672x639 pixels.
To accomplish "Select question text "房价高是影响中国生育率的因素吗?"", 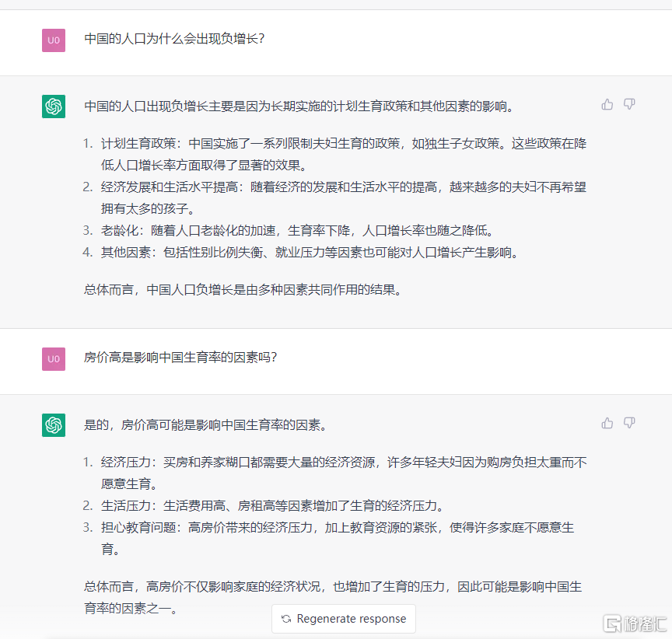I will pos(180,357).
